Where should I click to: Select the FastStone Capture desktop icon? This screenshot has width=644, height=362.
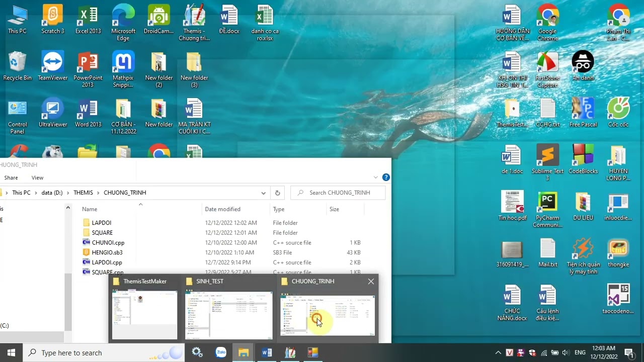pos(547,69)
